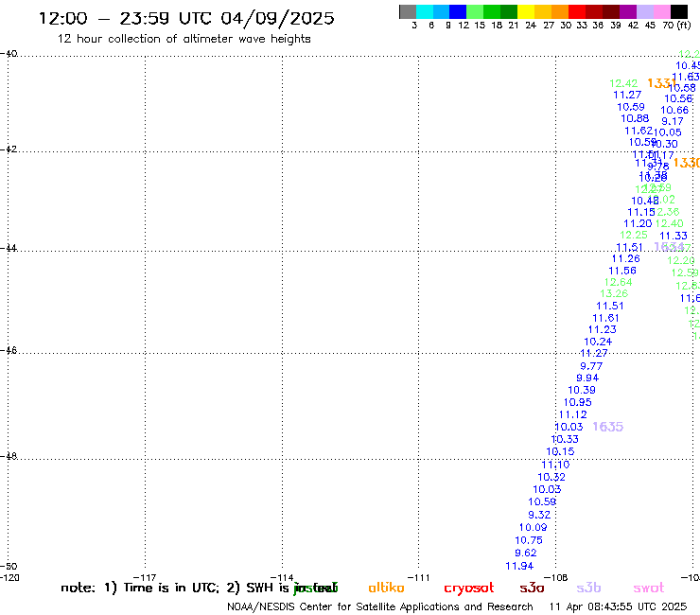Pick the orange 30 ft legend swatch

560,11
